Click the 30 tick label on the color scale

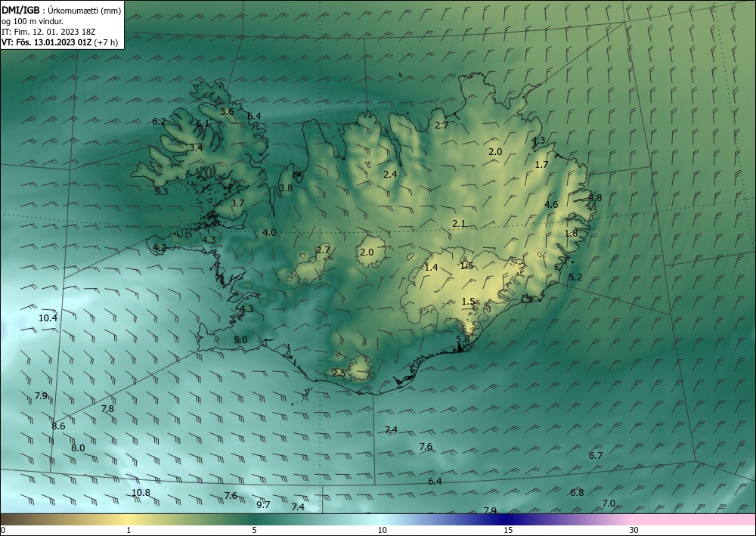point(634,530)
